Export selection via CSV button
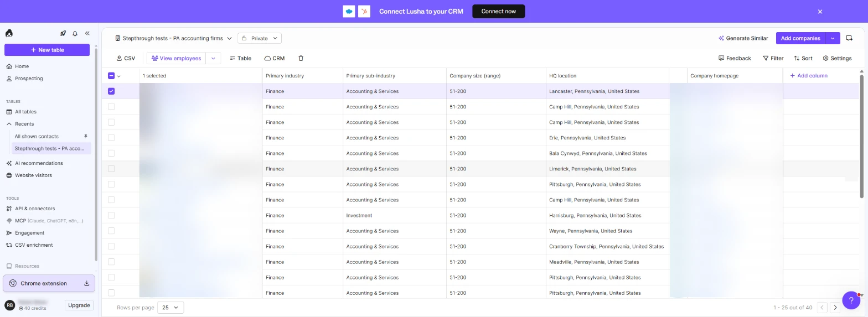The image size is (868, 317). pyautogui.click(x=126, y=58)
